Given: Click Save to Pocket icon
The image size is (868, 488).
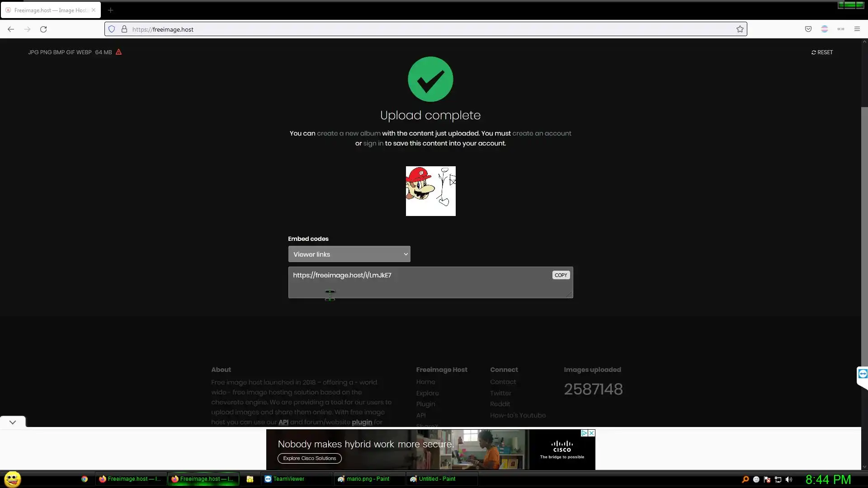Looking at the screenshot, I should coord(808,29).
